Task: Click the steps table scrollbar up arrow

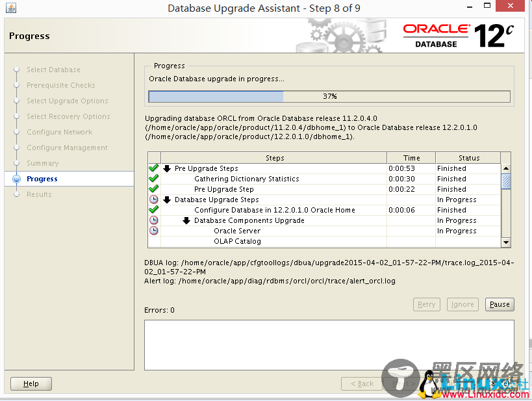Action: 506,168
